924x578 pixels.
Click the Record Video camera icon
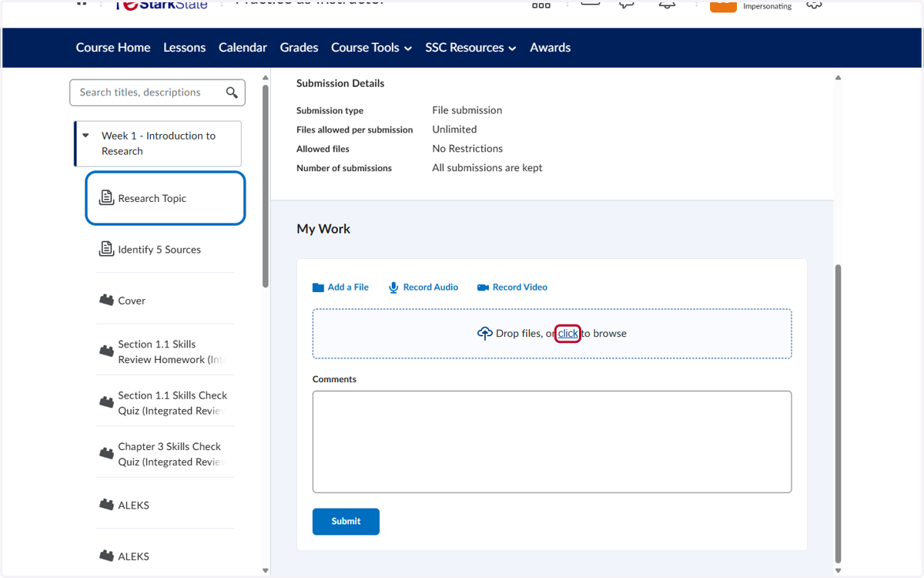pos(483,287)
